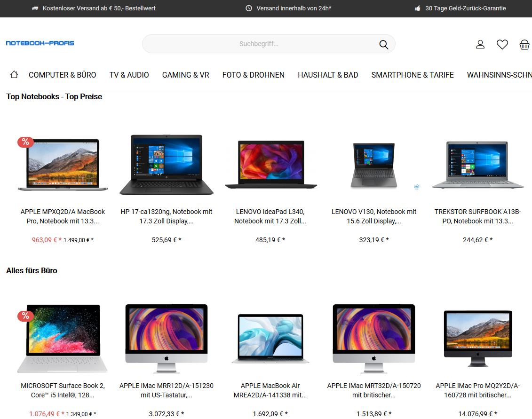Open the MICROSOFT Surface Book 2 title link

tap(63, 390)
